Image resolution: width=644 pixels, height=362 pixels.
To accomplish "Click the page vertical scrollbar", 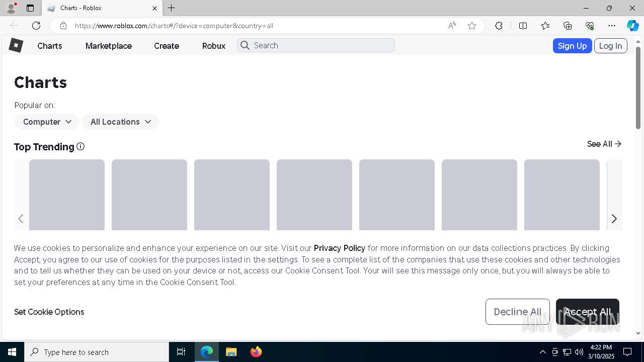I will [x=638, y=88].
